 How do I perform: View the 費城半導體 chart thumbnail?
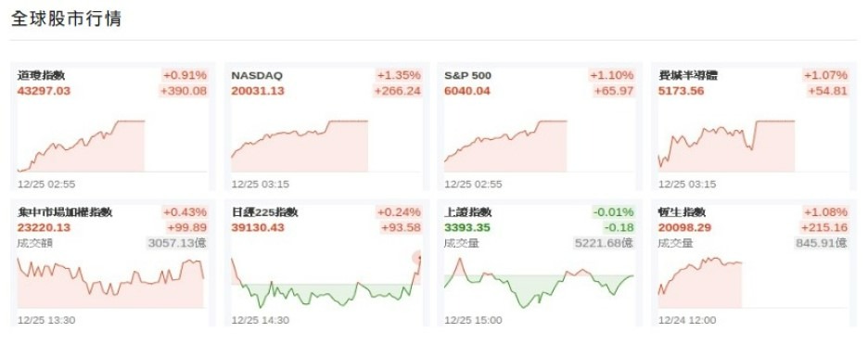tap(753, 147)
